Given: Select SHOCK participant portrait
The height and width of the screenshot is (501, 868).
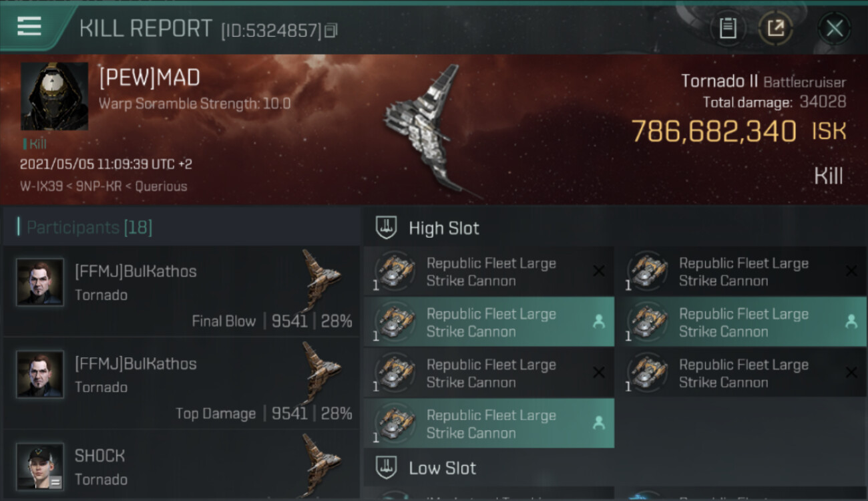Looking at the screenshot, I should click(40, 466).
